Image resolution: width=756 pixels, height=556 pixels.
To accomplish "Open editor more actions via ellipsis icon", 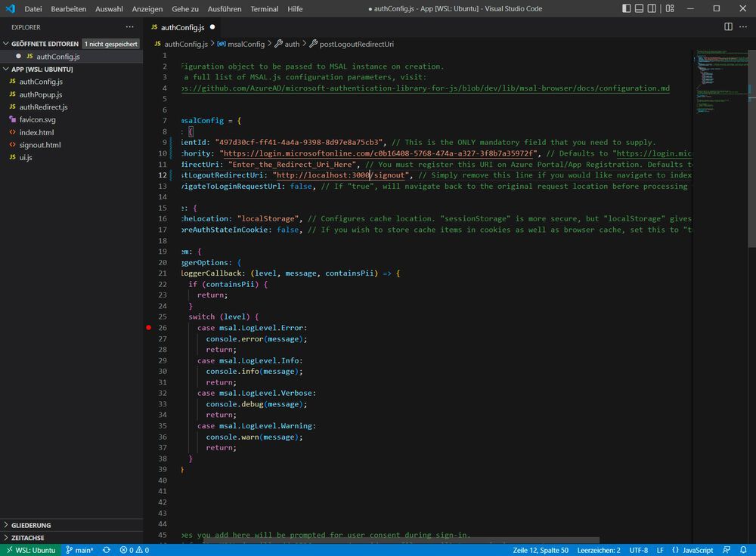I will (743, 26).
